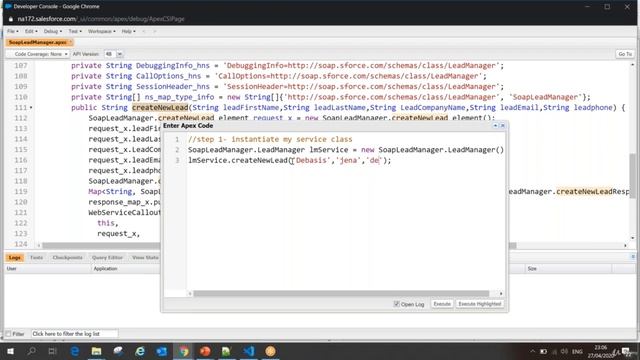Select the SoapLeadManager.apxc tab

[x=37, y=42]
